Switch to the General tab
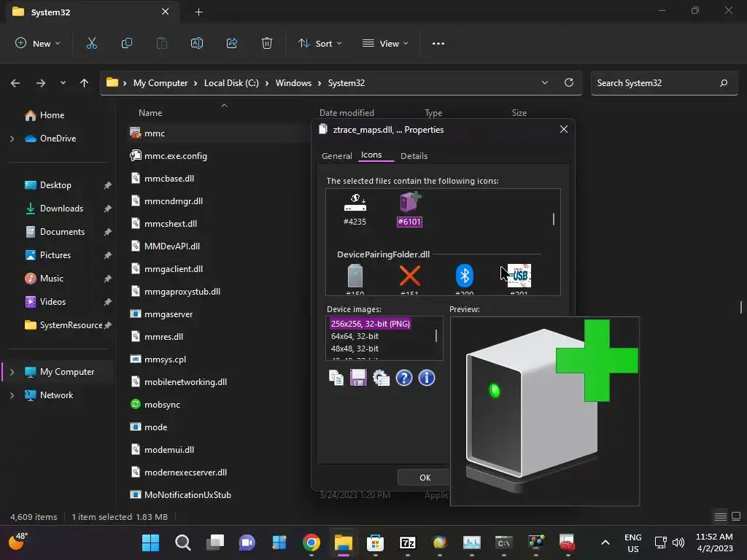This screenshot has height=560, width=747. point(337,156)
